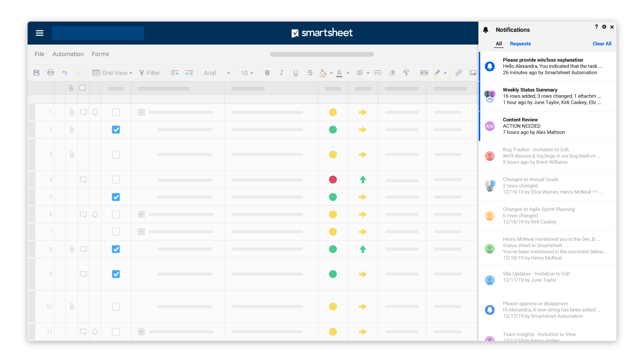Viewport: 644px width, 362px height.
Task: Click the Print icon in the toolbar
Action: pyautogui.click(x=51, y=73)
